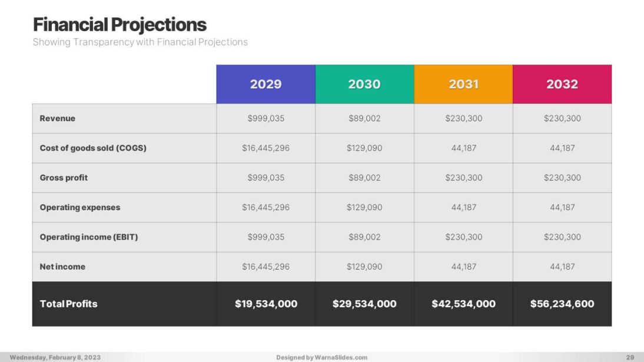Click the green 2030 column header
The width and height of the screenshot is (644, 362).
[364, 84]
